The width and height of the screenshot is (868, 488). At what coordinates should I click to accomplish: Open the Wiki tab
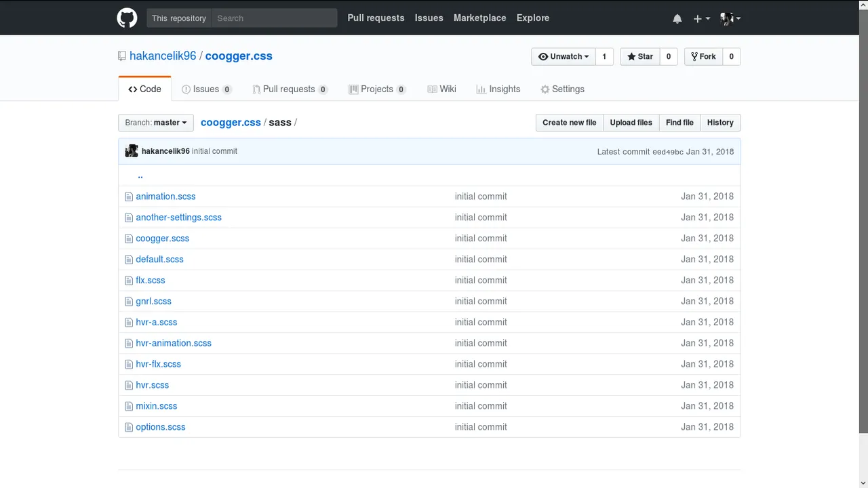click(x=441, y=89)
